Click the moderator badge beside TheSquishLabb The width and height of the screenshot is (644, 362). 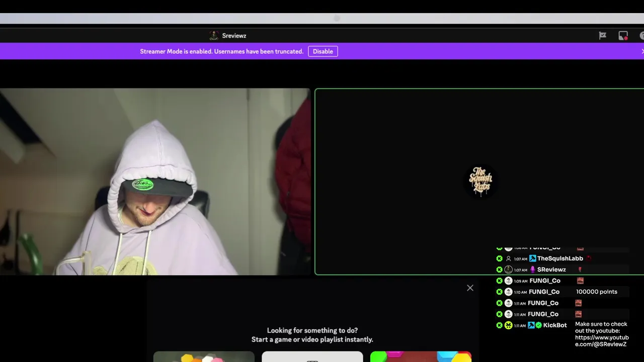532,258
